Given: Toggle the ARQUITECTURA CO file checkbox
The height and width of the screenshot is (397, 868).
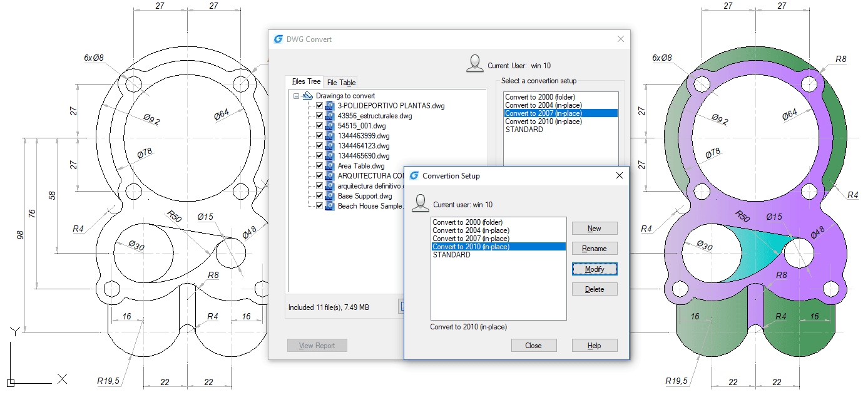Looking at the screenshot, I should pos(320,176).
